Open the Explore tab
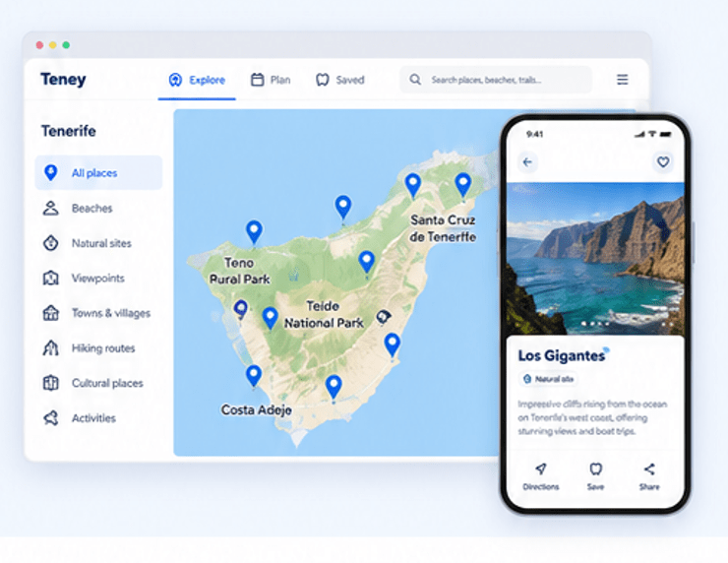 tap(197, 80)
